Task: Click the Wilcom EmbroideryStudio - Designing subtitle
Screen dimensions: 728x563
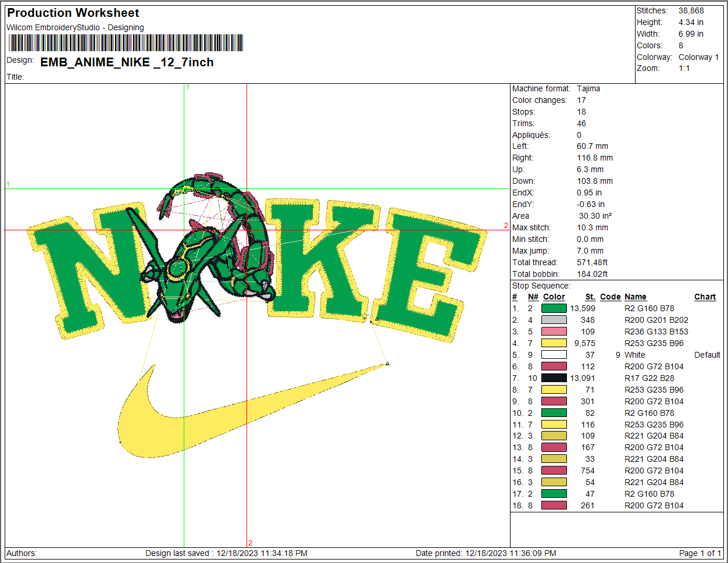Action: 75,27
